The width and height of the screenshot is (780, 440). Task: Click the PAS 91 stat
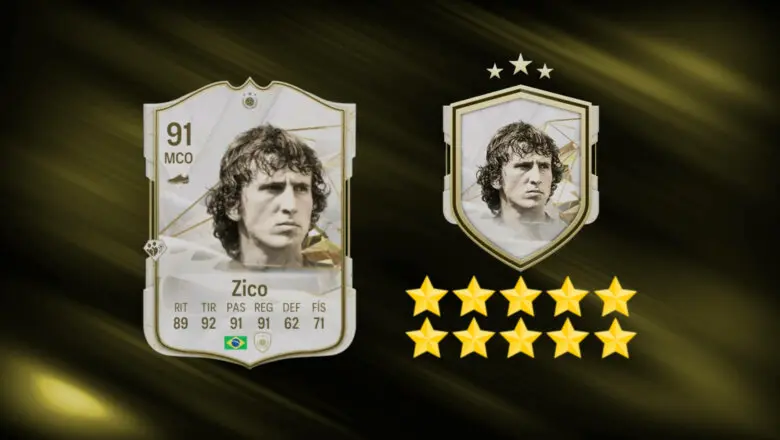point(236,316)
